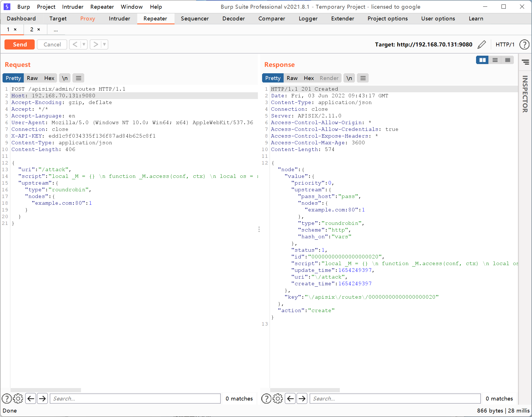Jump to previous request search match
Viewport: 532px width, 417px height.
coord(31,399)
